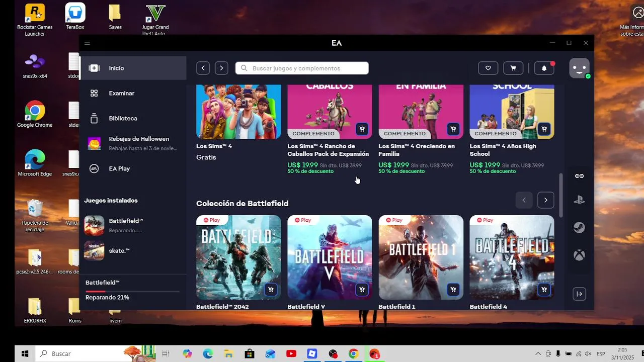Add Battlefield 1 to cart

(453, 290)
